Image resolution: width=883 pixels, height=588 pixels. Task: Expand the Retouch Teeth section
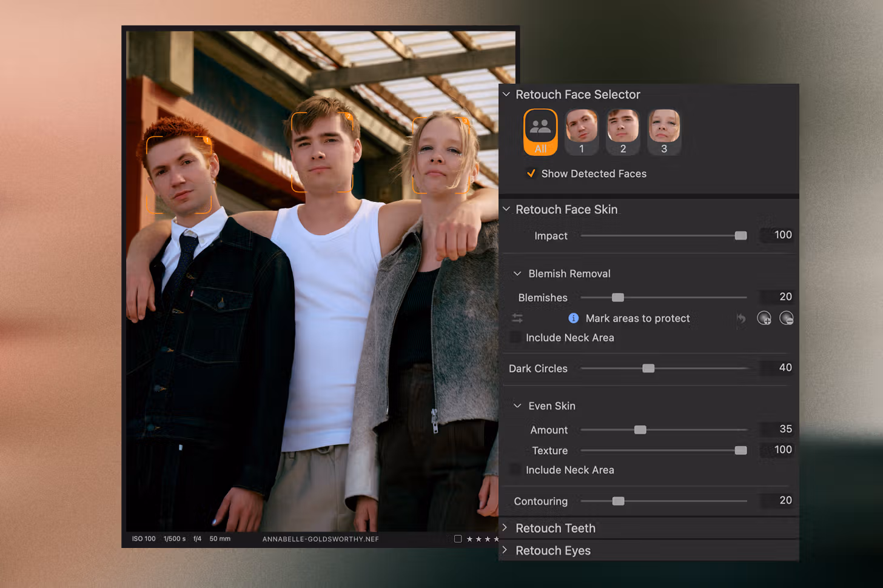click(505, 528)
